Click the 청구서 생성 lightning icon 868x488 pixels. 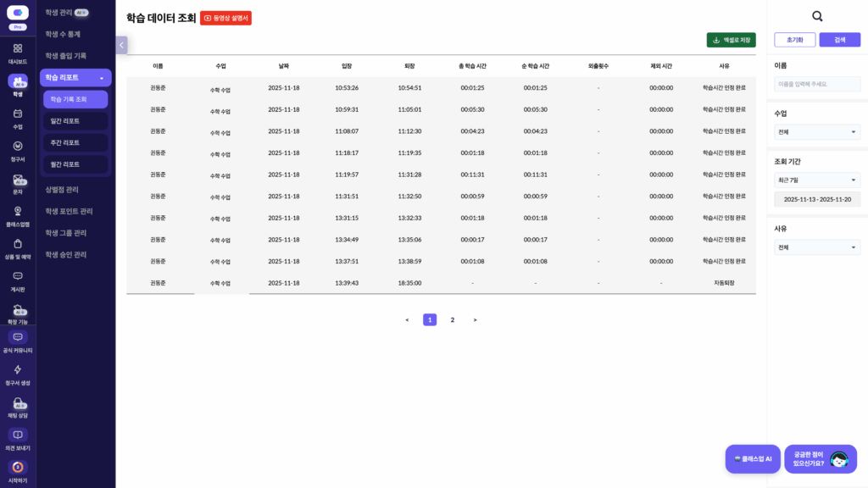point(18,370)
